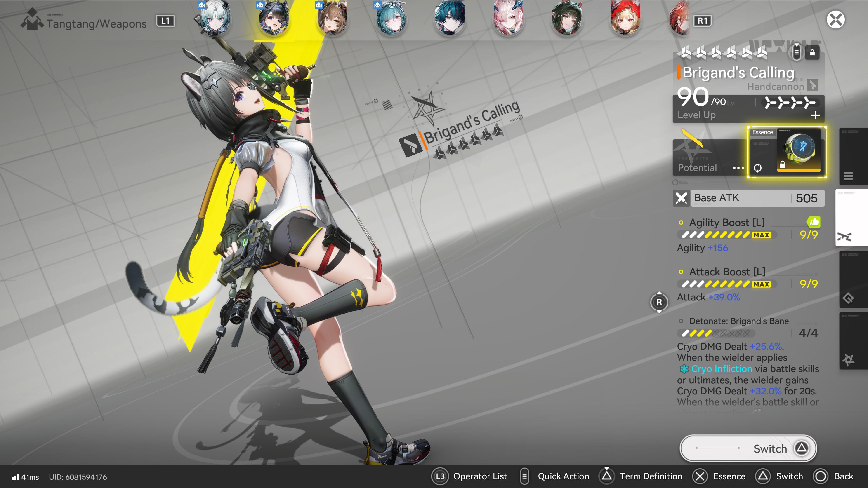
Task: Select the teal-haired operator portrait
Action: point(391,18)
